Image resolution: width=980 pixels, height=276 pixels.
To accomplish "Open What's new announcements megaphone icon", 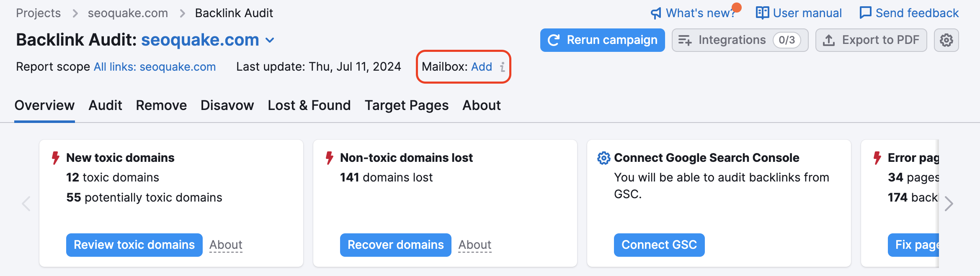I will point(657,13).
